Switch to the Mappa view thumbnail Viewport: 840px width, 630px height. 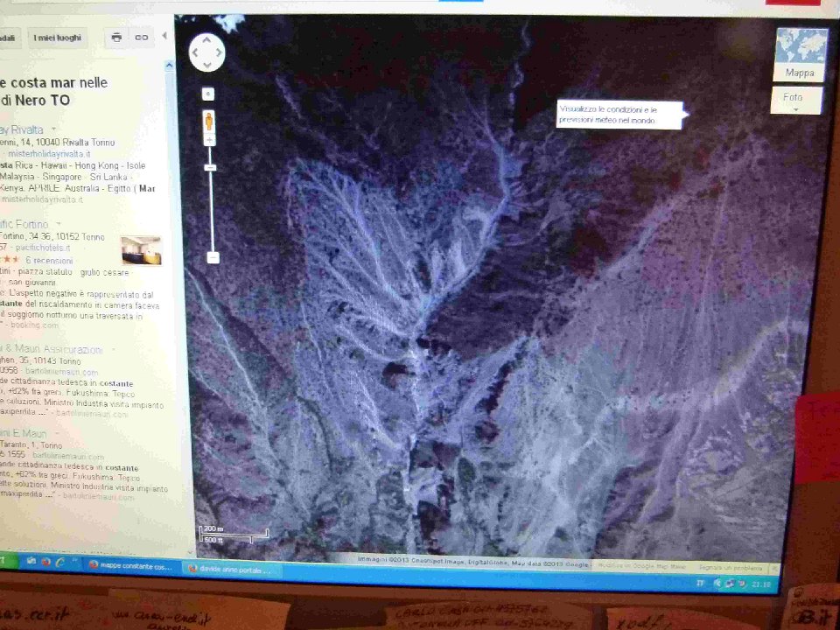point(799,54)
